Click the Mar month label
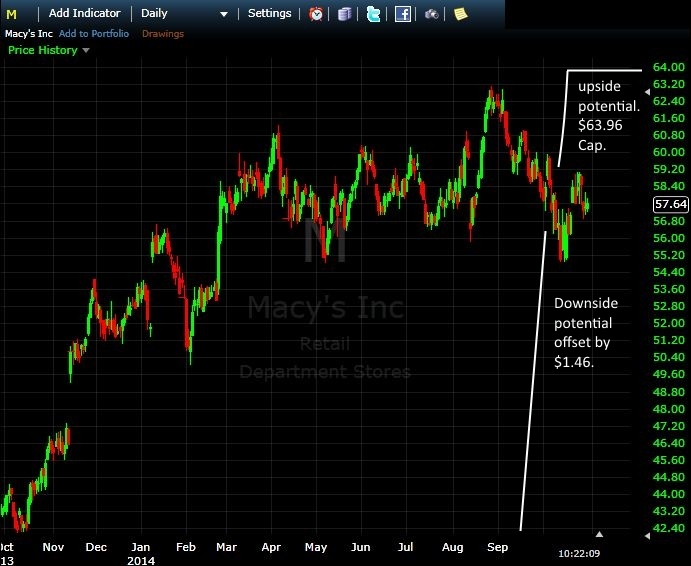This screenshot has width=691, height=566. pos(227,547)
